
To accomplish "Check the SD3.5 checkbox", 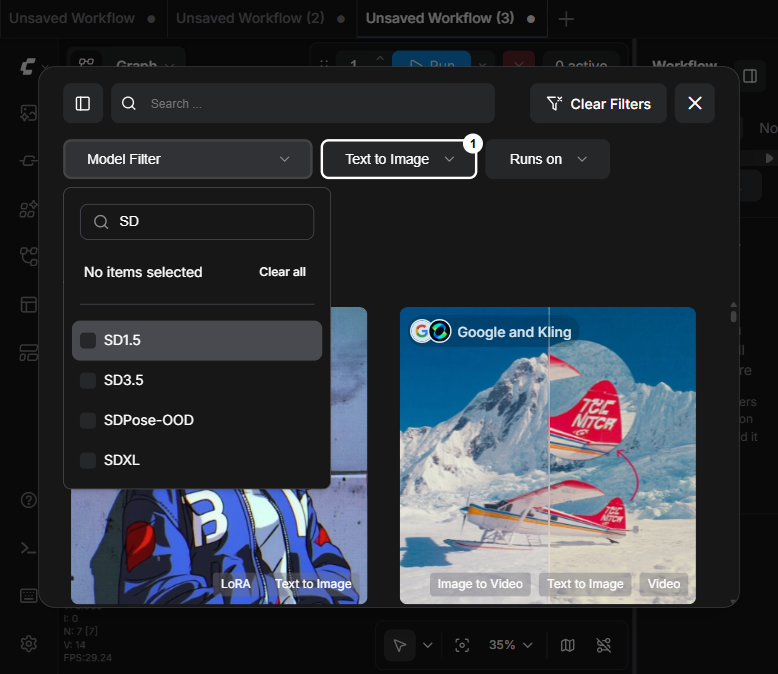I will [x=88, y=380].
